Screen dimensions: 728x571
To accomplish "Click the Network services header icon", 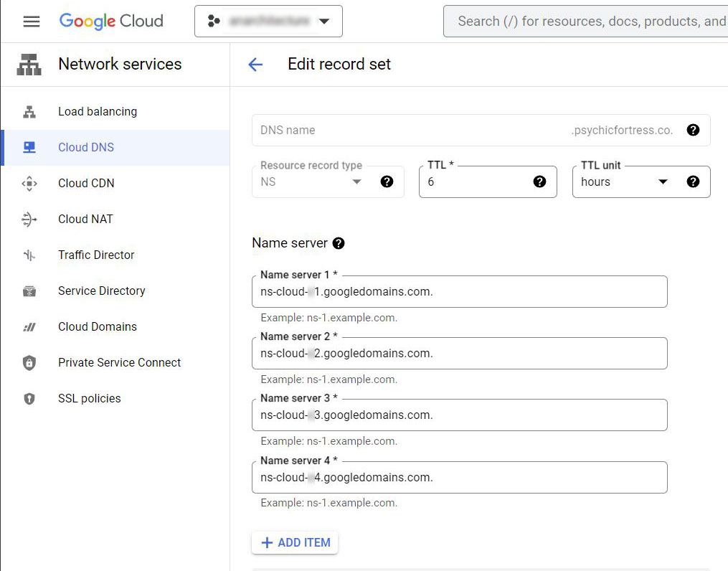I will 29,65.
